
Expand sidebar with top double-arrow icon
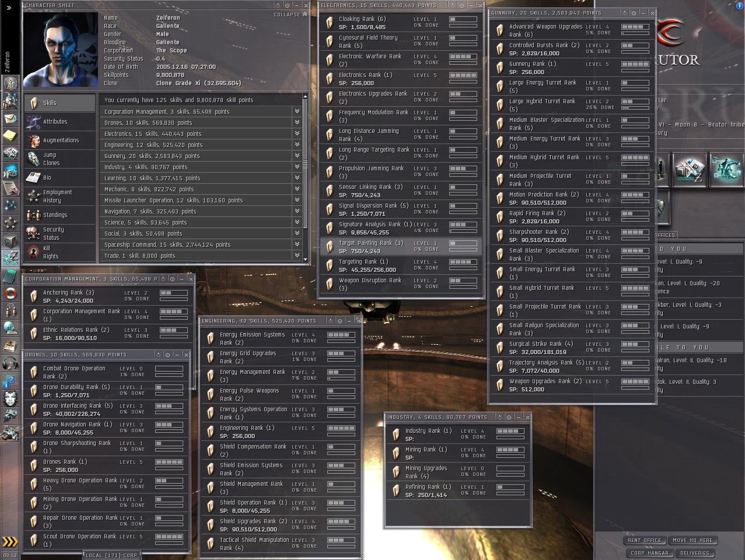tap(9, 8)
